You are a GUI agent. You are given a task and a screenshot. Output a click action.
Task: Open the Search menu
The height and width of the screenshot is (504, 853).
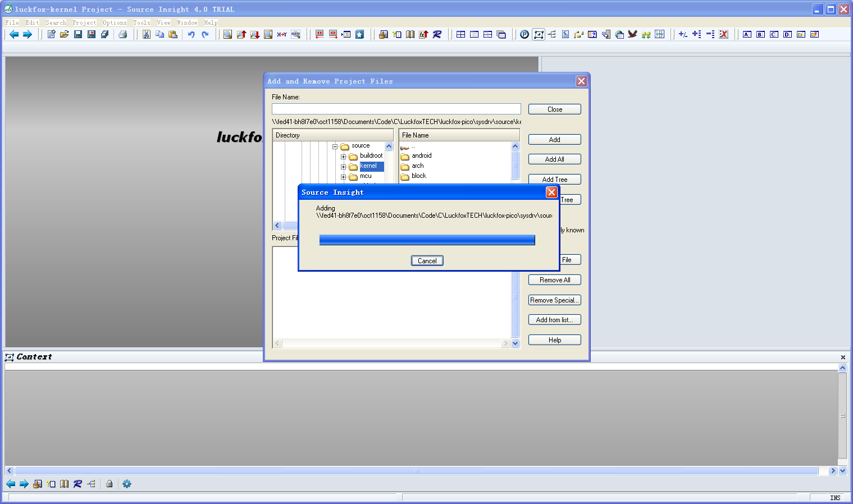pos(56,22)
